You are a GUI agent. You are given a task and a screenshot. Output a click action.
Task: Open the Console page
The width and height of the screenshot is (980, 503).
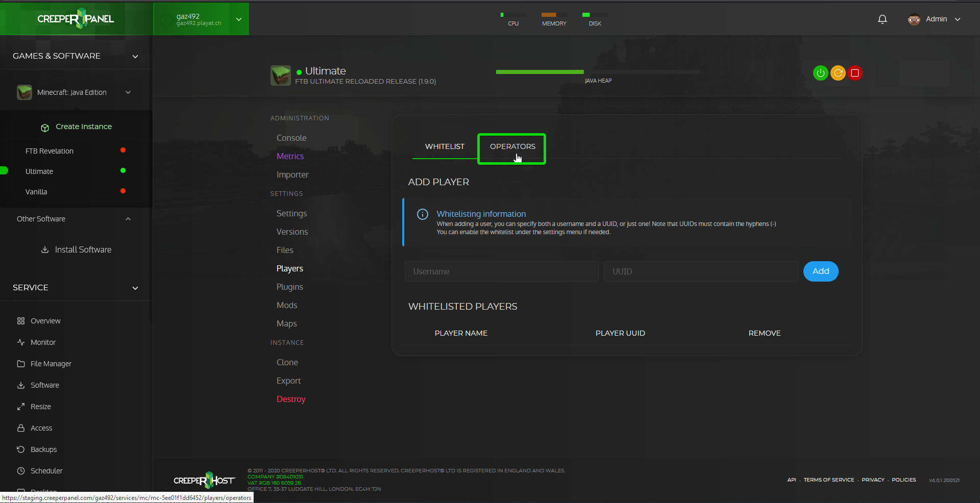click(291, 138)
